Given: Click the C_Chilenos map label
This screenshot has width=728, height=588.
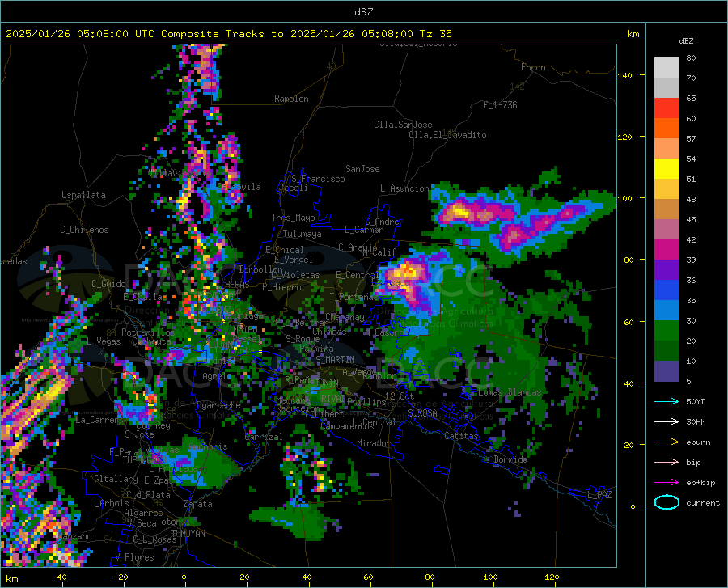Looking at the screenshot, I should pyautogui.click(x=84, y=230).
